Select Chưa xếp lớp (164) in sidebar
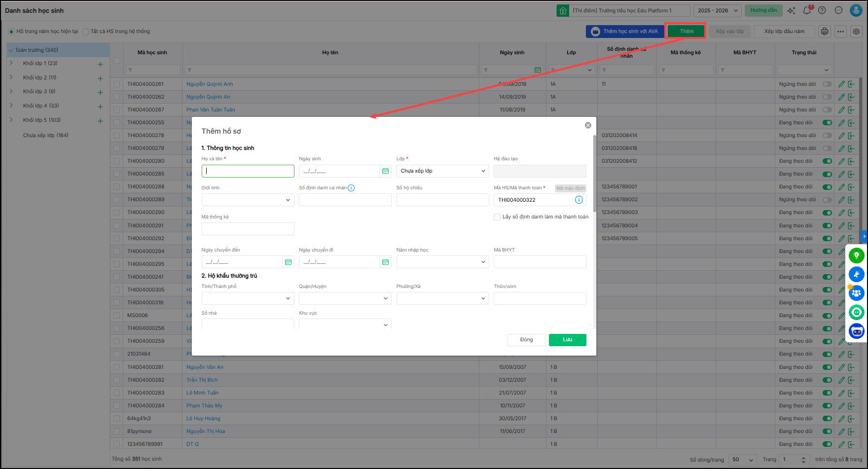This screenshot has height=469, width=868. pos(45,135)
